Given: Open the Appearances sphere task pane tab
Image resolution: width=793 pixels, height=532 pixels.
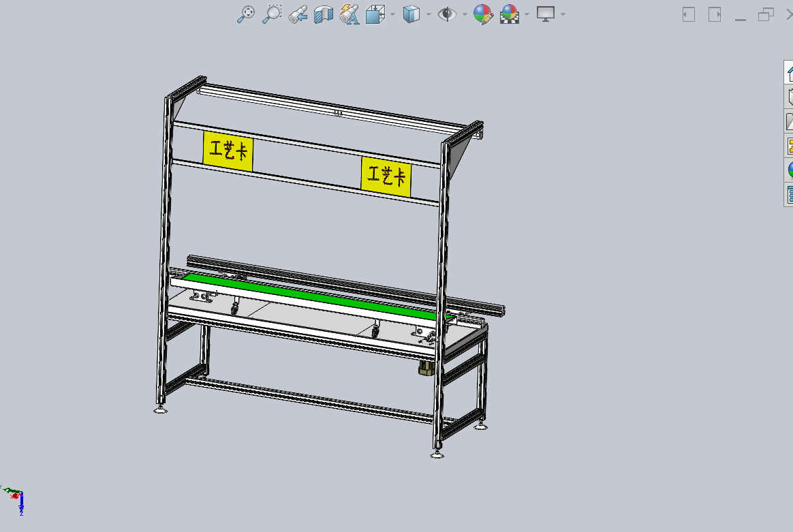Looking at the screenshot, I should pos(789,170).
